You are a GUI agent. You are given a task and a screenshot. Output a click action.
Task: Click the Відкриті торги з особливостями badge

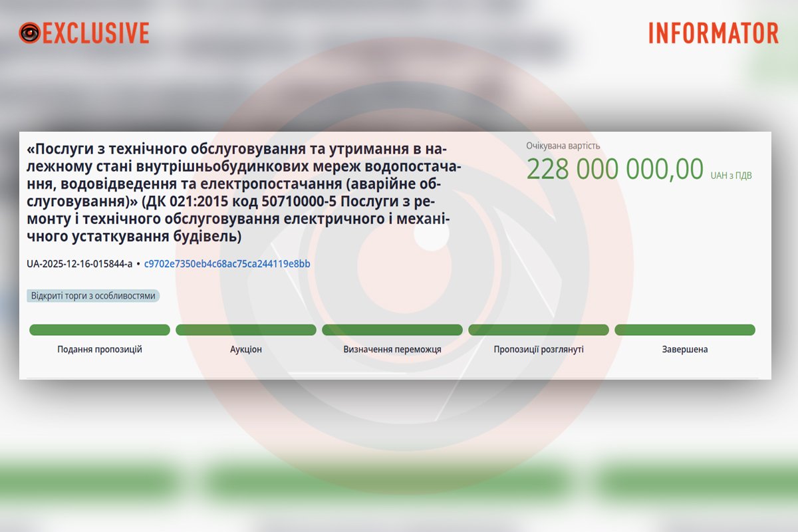(93, 296)
